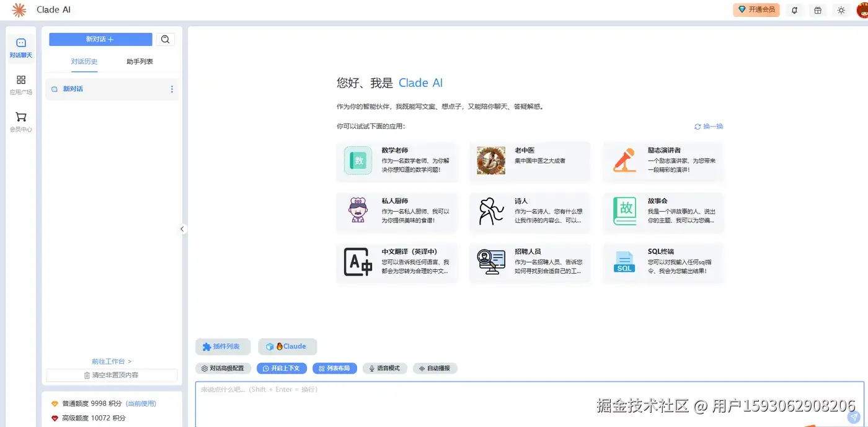Click the Clade AI title text
The image size is (868, 427).
[x=54, y=10]
